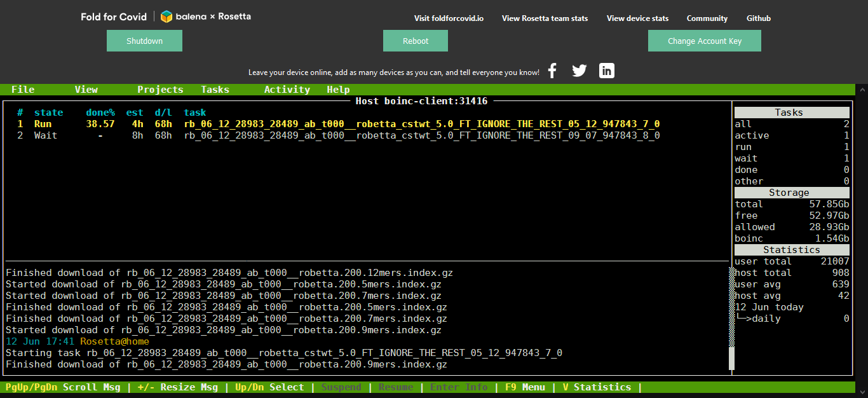Open the View device stats link

[x=637, y=18]
